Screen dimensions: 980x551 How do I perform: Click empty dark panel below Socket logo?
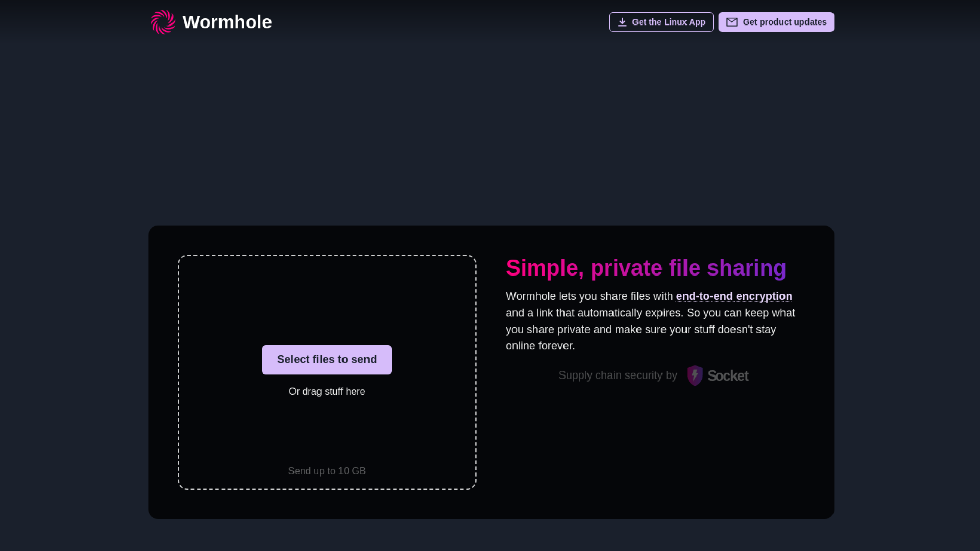(x=653, y=449)
